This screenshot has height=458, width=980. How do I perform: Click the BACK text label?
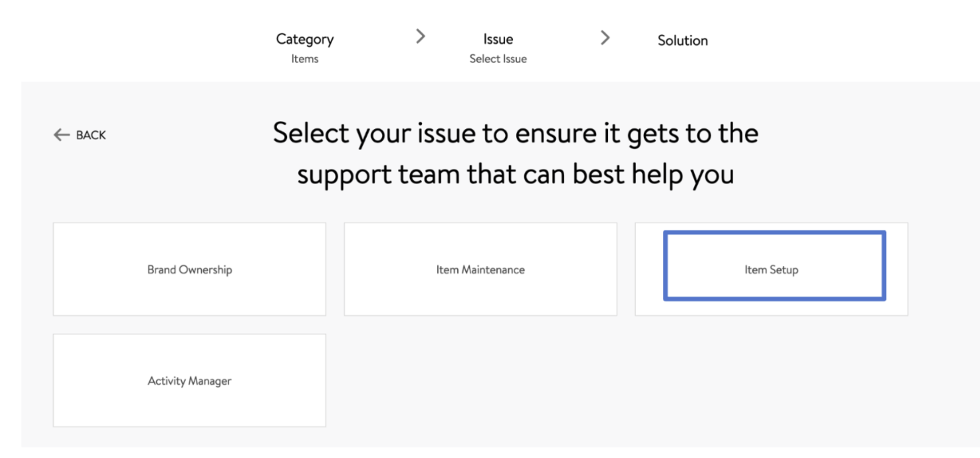[91, 135]
